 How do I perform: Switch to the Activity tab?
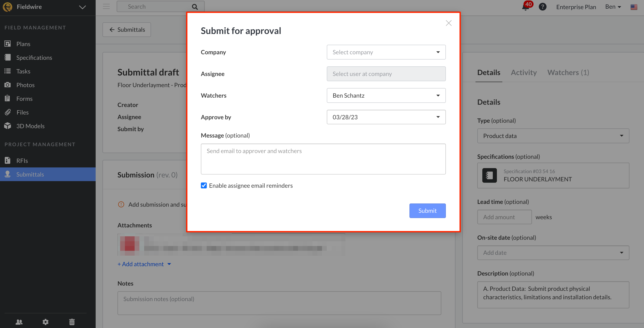[524, 72]
